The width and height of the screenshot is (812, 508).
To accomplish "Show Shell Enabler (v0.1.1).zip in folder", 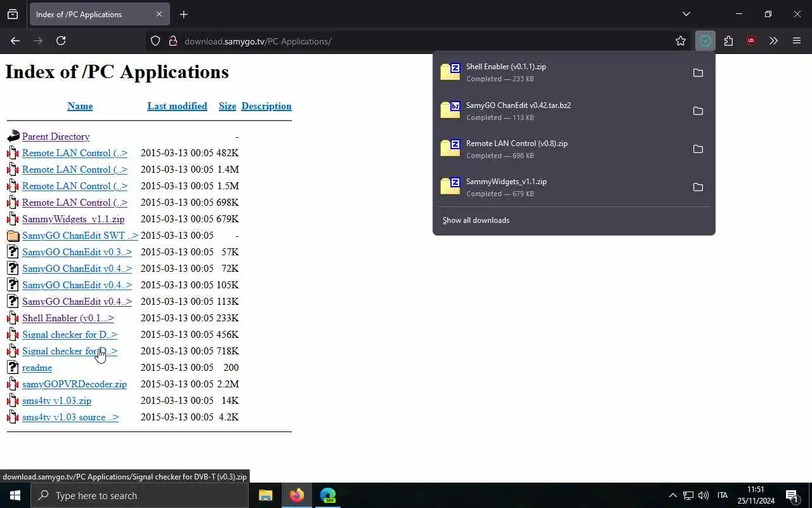I will pos(698,73).
